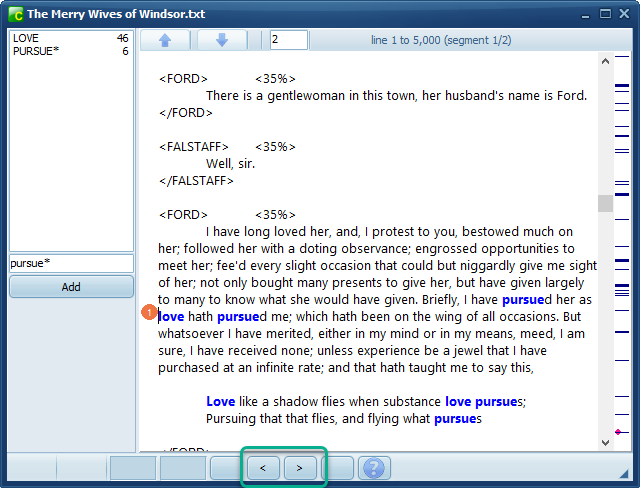Click the resize grip at the window corner
This screenshot has width=640, height=488.
(x=624, y=473)
